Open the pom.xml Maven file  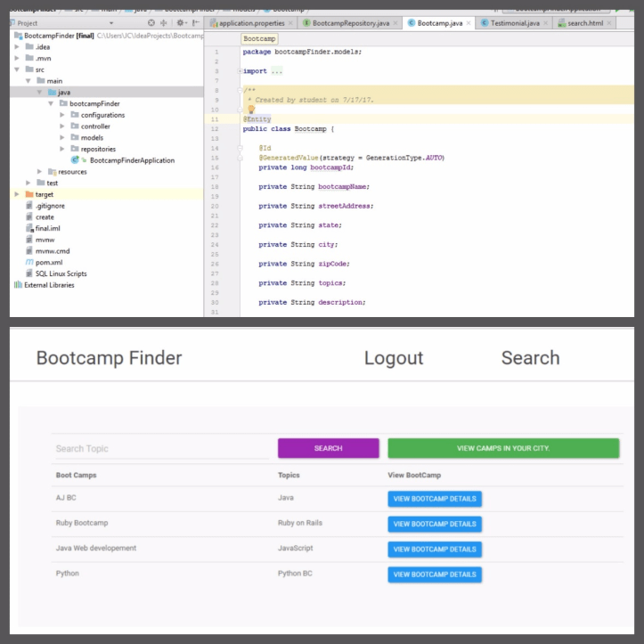point(48,262)
